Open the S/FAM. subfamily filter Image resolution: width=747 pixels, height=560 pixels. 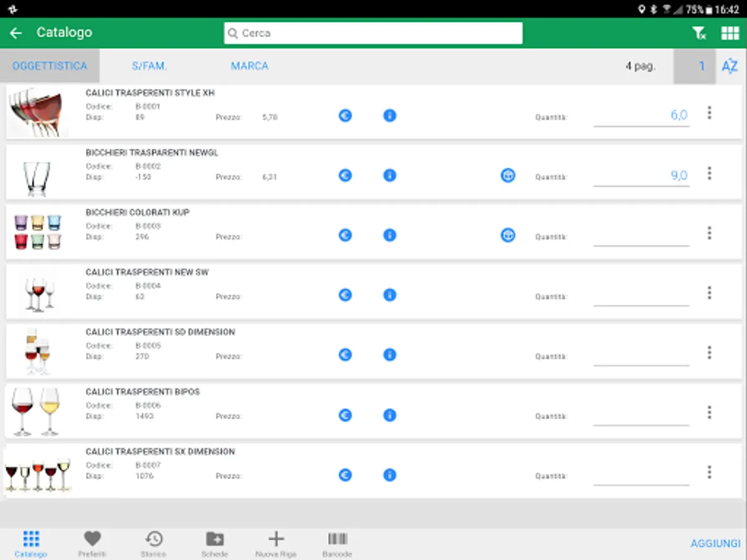[149, 66]
